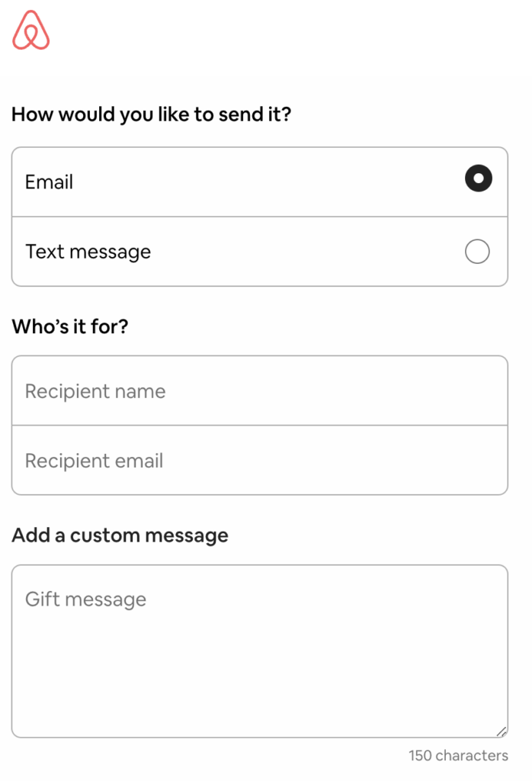532x781 pixels.
Task: Click the 'Add a custom message' heading
Action: pos(120,535)
